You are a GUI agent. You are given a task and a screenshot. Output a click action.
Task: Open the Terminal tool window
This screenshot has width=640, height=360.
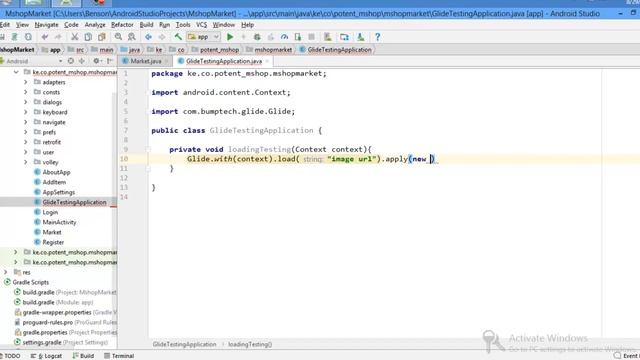(119, 356)
